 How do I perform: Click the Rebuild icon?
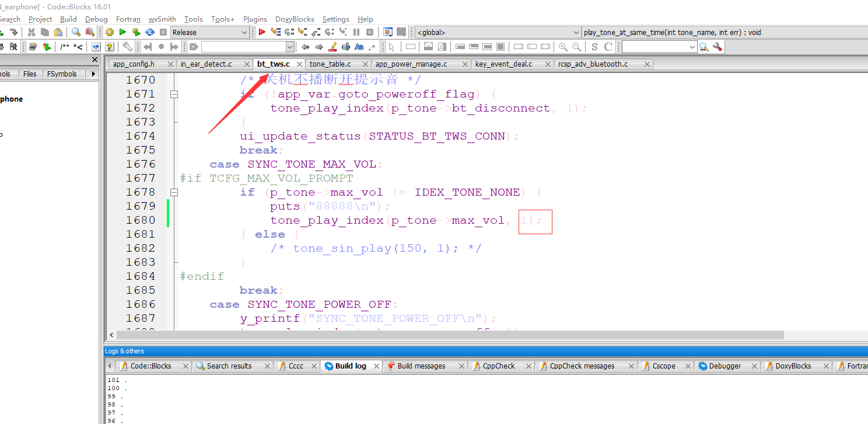[x=150, y=32]
